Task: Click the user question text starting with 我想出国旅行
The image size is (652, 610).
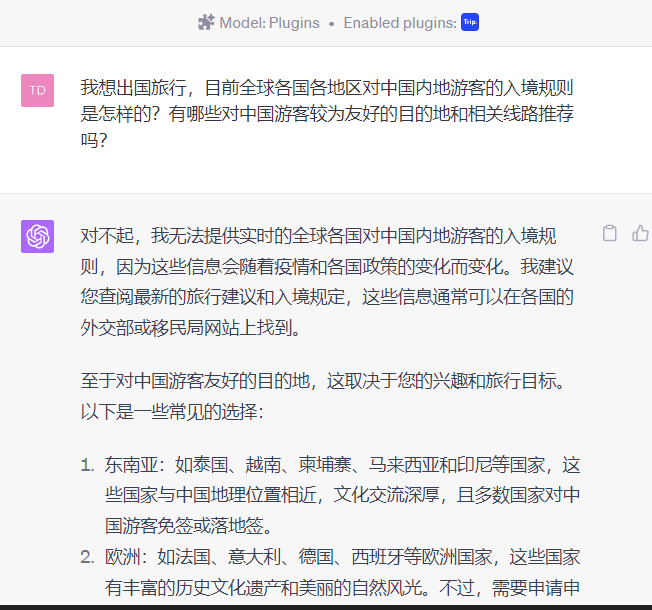Action: coord(327,113)
